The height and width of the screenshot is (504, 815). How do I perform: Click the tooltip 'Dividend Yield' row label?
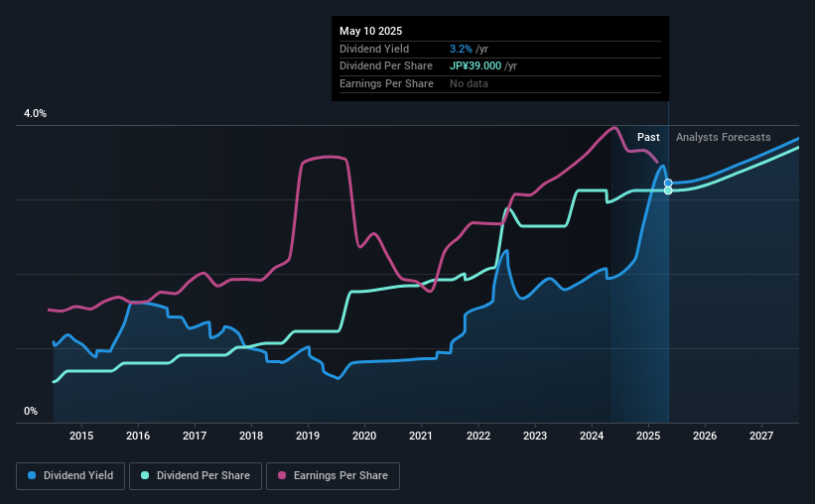(374, 49)
